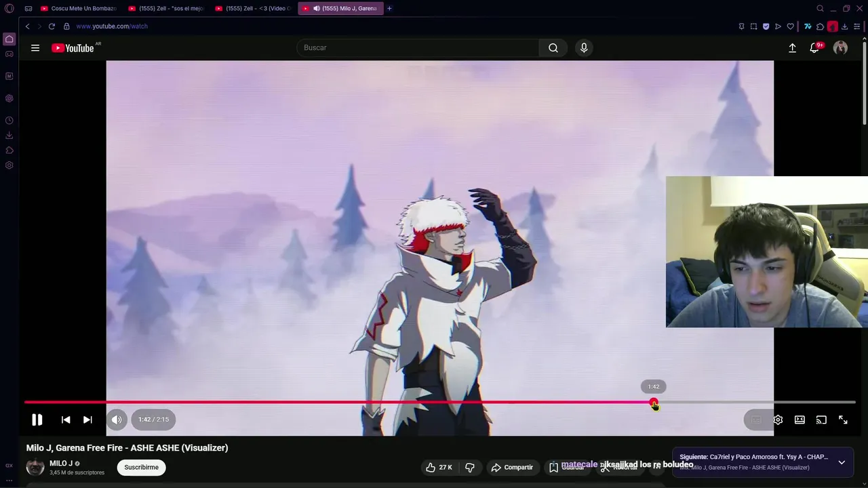
Task: Switch to the Zell - "sos el mejor" tab
Action: click(x=165, y=8)
